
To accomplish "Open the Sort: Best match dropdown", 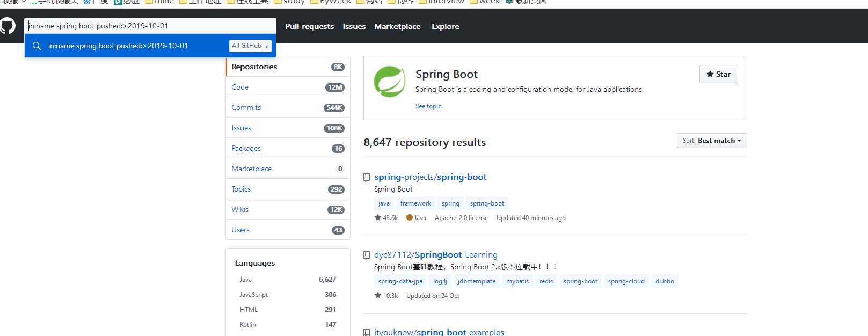I will [712, 141].
